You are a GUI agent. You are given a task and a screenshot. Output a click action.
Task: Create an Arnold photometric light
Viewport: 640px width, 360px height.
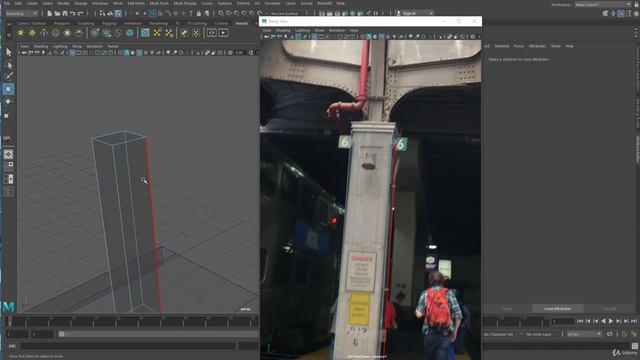tap(44, 33)
